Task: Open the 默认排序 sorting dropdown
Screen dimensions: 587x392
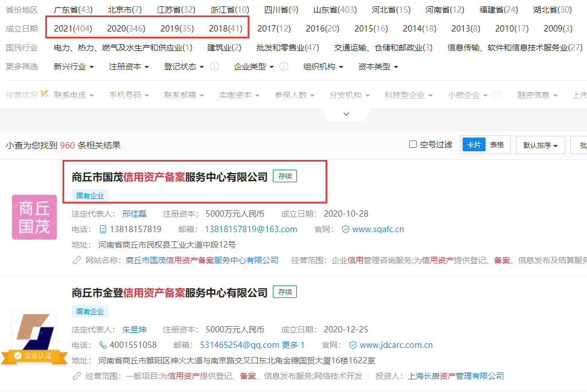Action: 541,144
